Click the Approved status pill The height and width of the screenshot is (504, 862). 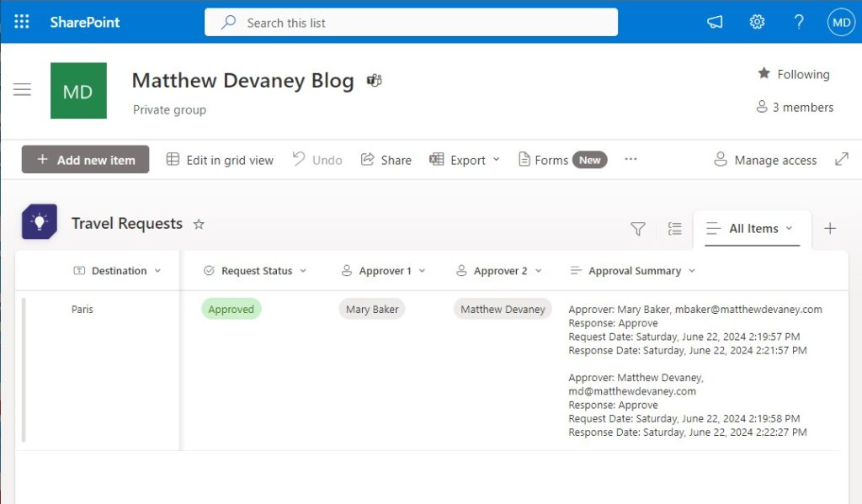[x=231, y=309]
